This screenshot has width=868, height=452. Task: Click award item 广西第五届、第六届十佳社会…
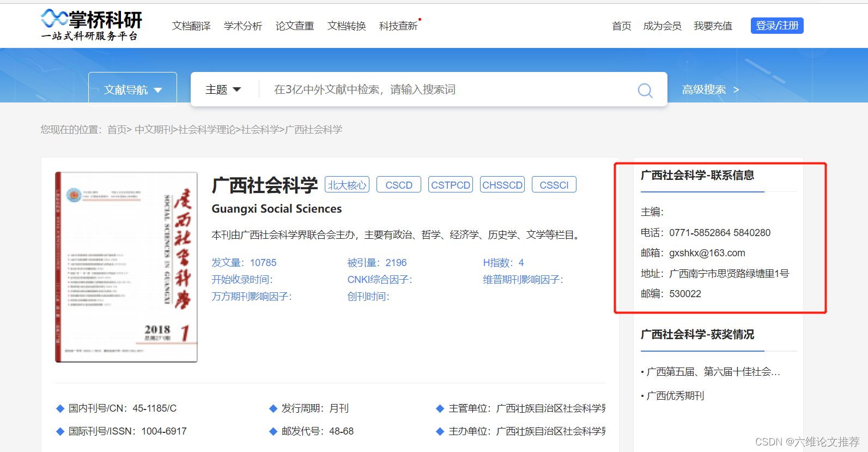coord(713,372)
